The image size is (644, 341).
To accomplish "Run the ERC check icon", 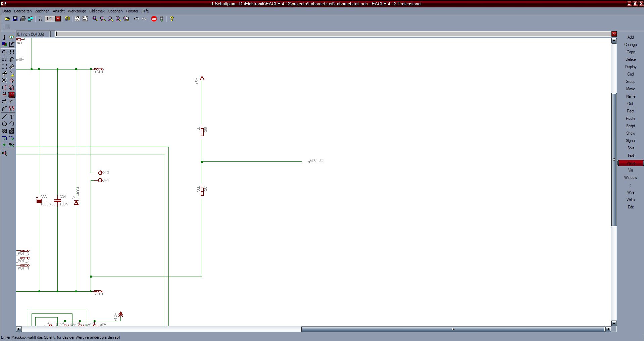I will point(4,153).
